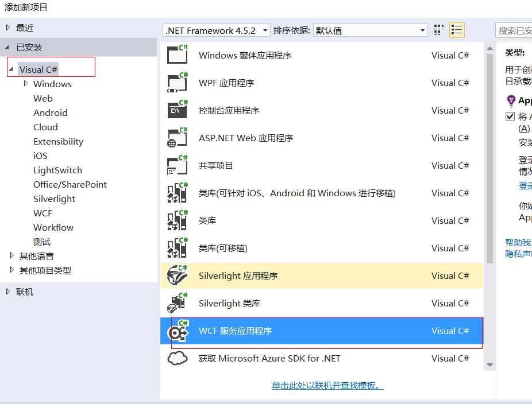Click the lightbulb icon in details pane

click(x=511, y=100)
